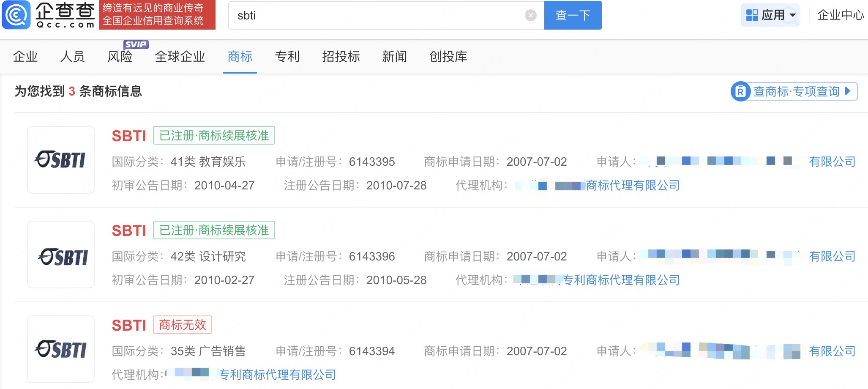868x389 pixels.
Task: Open 企业中心 link
Action: (840, 15)
